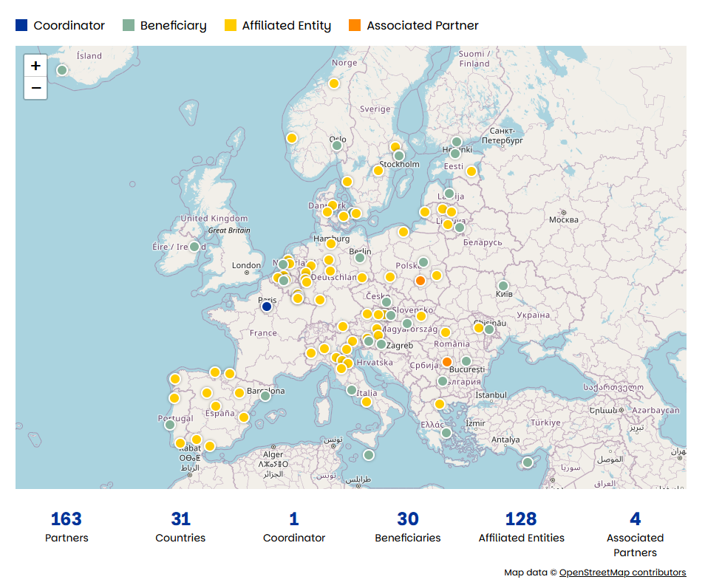Select the green Beneficiary marker in Ireland
The image size is (705, 588).
click(x=194, y=246)
